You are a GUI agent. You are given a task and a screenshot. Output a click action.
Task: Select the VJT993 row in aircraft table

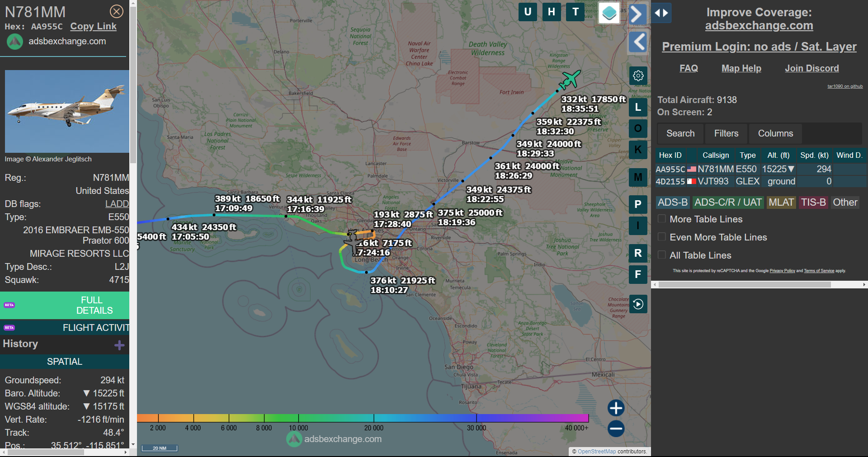coord(761,181)
